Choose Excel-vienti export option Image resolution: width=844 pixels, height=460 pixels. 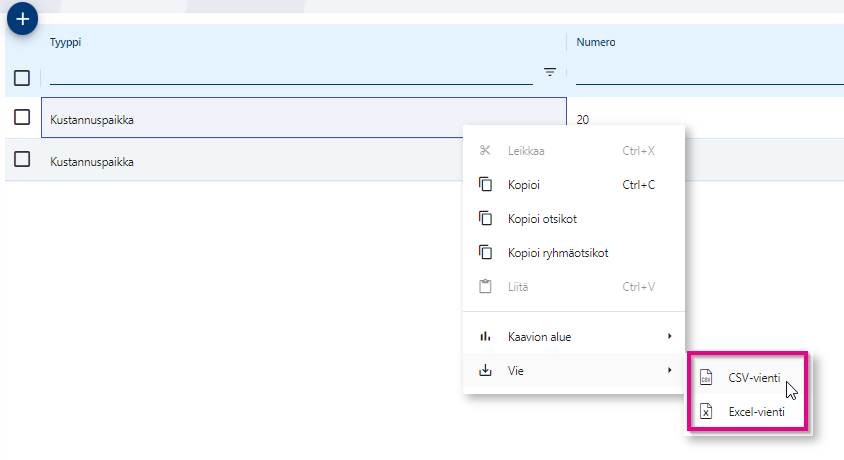coord(756,411)
